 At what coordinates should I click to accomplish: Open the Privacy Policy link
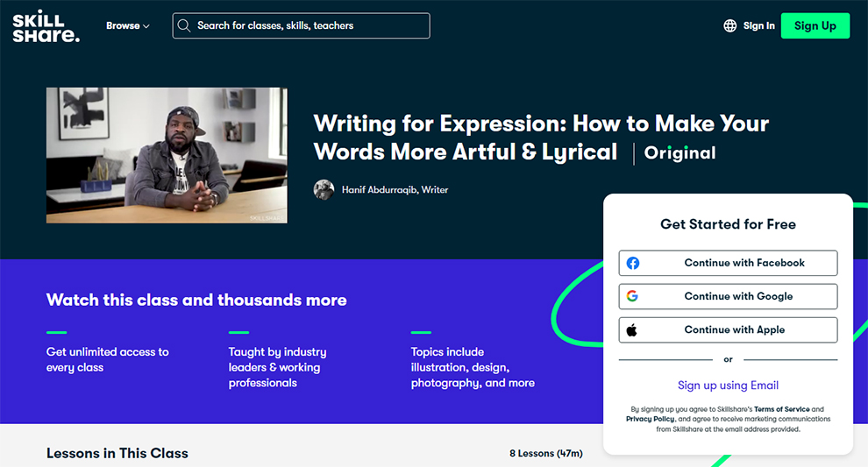pyautogui.click(x=651, y=419)
